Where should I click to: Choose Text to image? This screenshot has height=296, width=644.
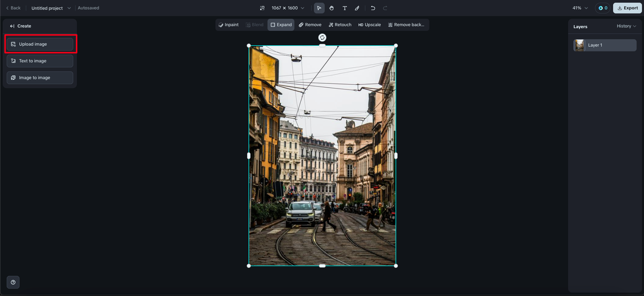coord(40,61)
